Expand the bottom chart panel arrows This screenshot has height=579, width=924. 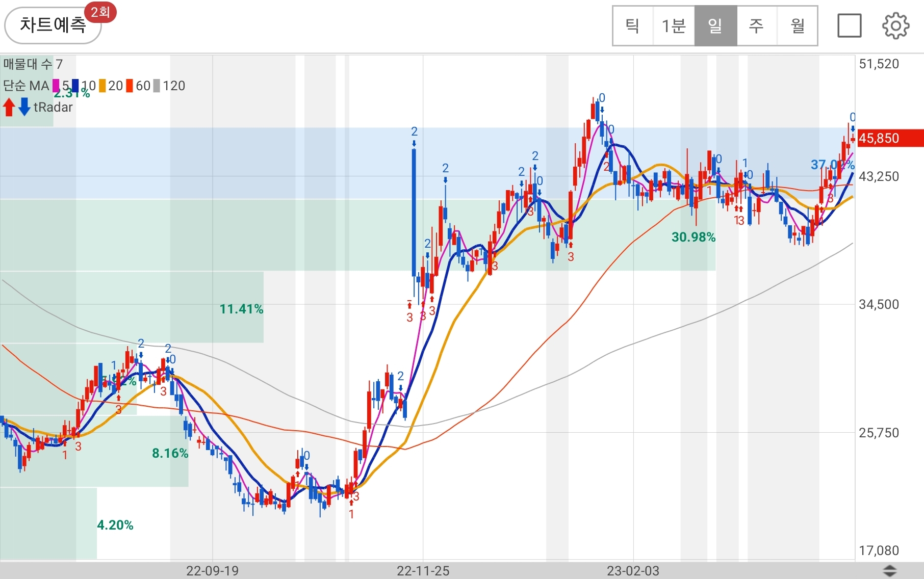pos(889,571)
